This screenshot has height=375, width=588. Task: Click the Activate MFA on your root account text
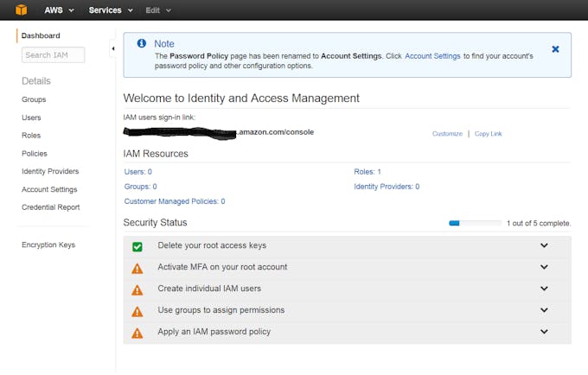pos(222,267)
